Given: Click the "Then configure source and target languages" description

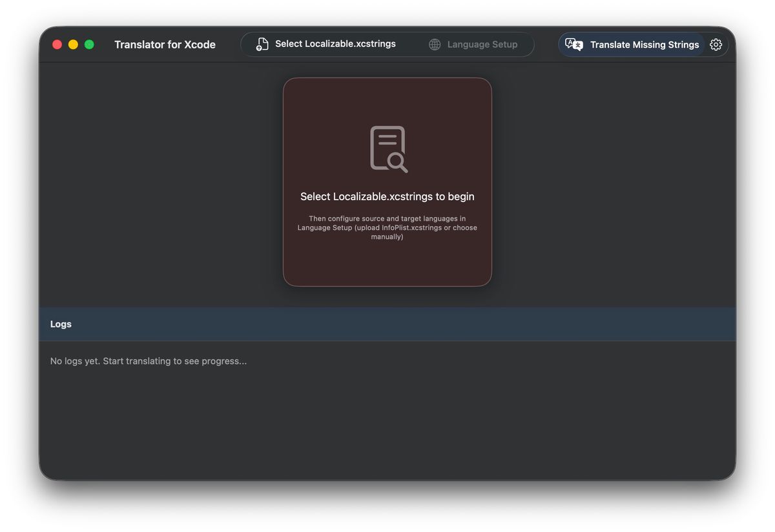Looking at the screenshot, I should pyautogui.click(x=387, y=228).
